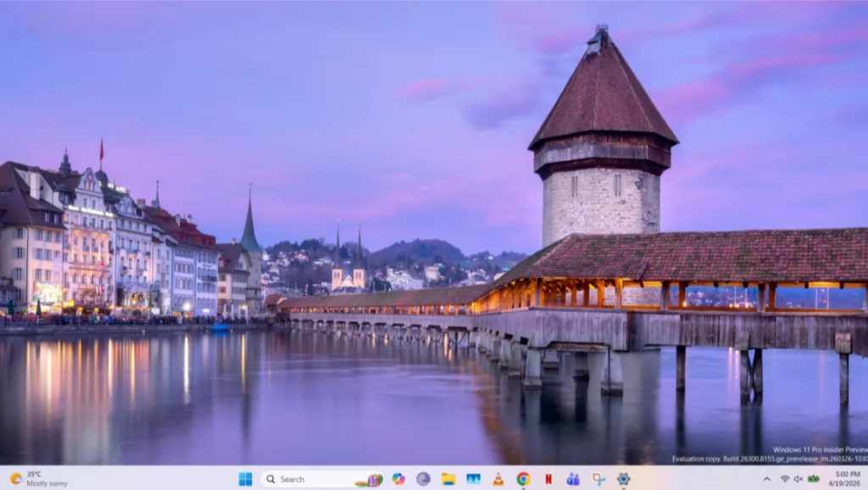Screen dimensions: 868x490
Task: Launch VLC media player
Action: pos(498,479)
